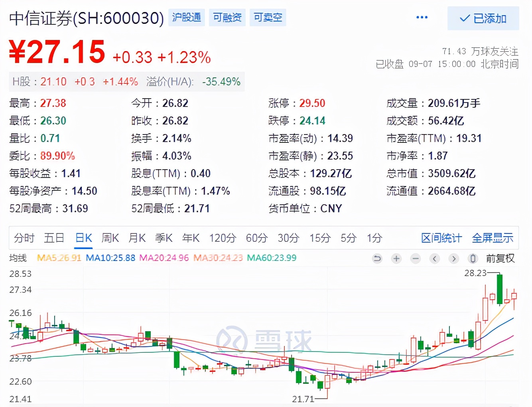532x407 pixels.
Task: Click the 委比 value 89.90%
Action: click(58, 156)
